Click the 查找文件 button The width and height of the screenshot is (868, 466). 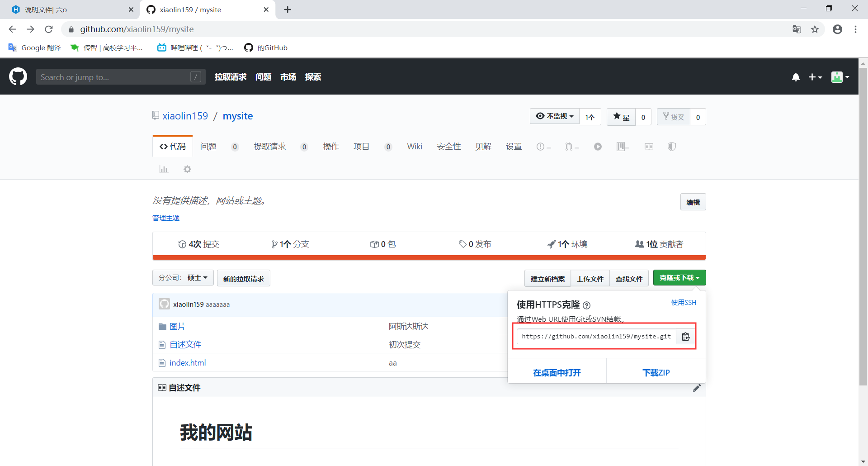[x=629, y=279]
